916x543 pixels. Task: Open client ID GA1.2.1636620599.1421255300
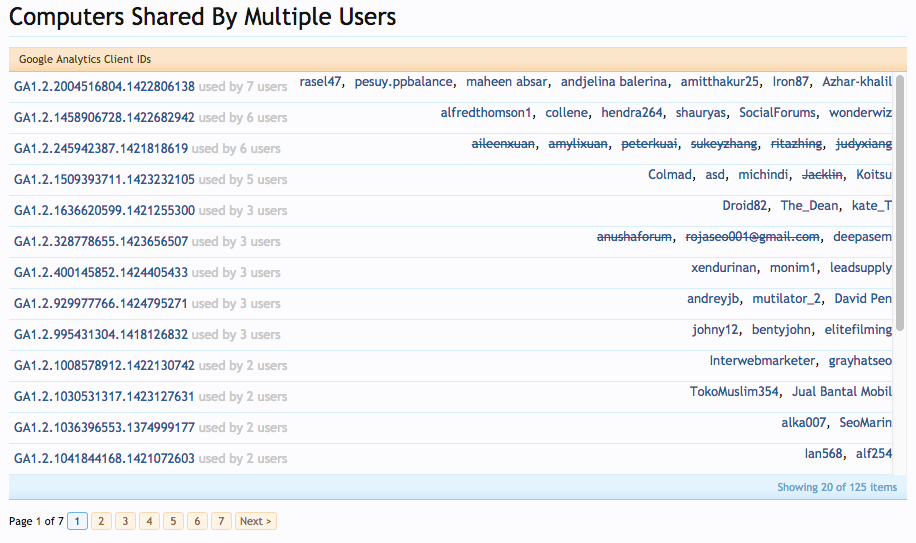coord(104,210)
